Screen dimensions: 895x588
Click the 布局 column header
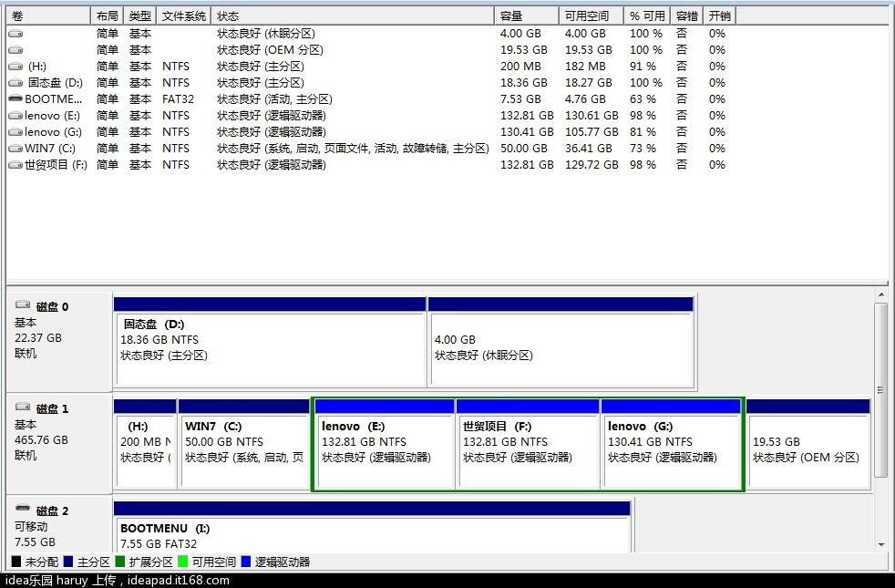point(108,16)
